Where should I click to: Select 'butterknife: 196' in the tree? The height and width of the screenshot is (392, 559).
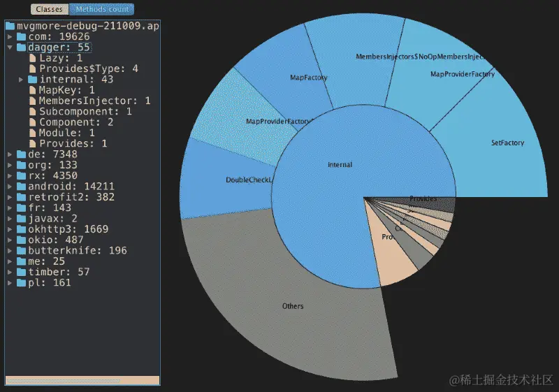point(78,251)
